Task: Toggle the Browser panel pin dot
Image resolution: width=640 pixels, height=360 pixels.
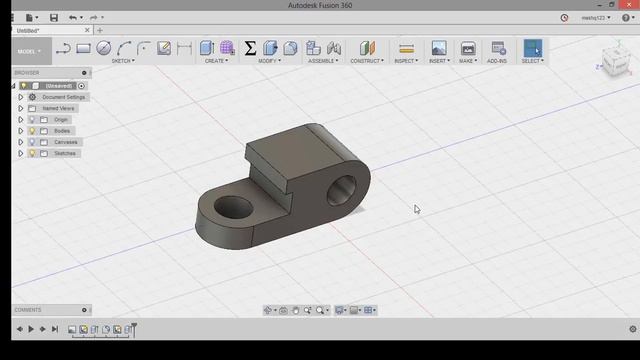Action: [x=84, y=73]
